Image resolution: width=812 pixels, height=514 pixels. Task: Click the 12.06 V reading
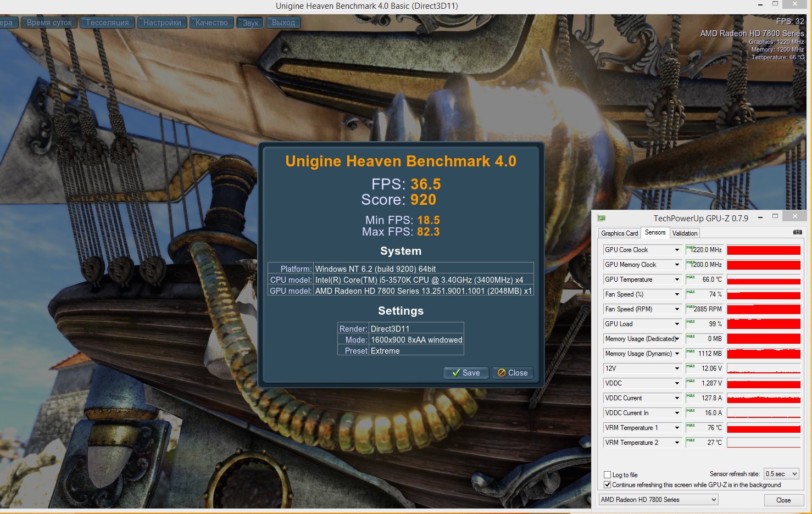pyautogui.click(x=704, y=368)
